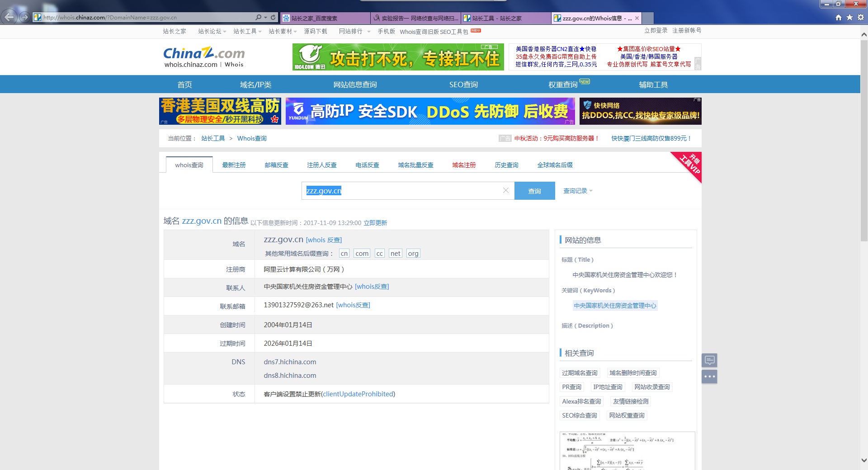Select the 邮箱反查 tab
This screenshot has width=868, height=470.
coord(277,165)
